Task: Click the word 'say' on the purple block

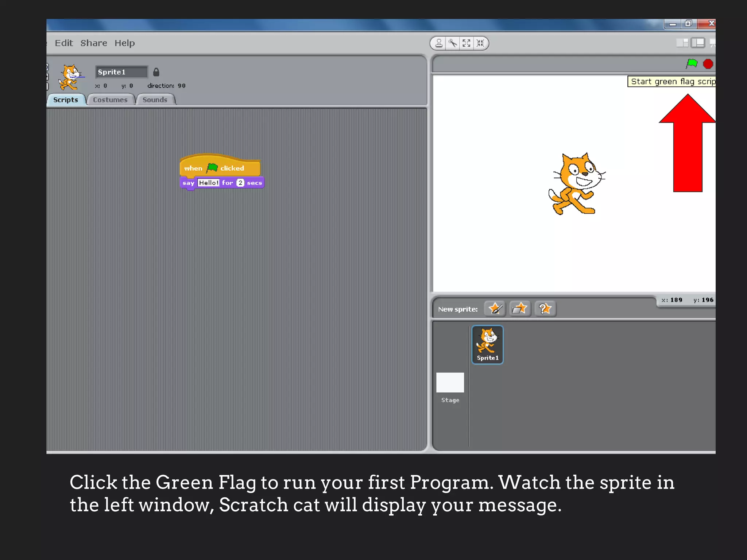Action: pos(188,183)
